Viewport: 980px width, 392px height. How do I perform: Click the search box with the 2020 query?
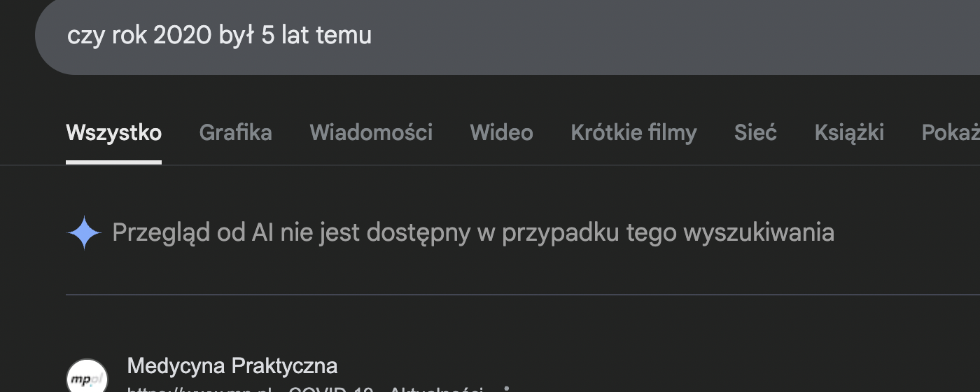pos(490,36)
